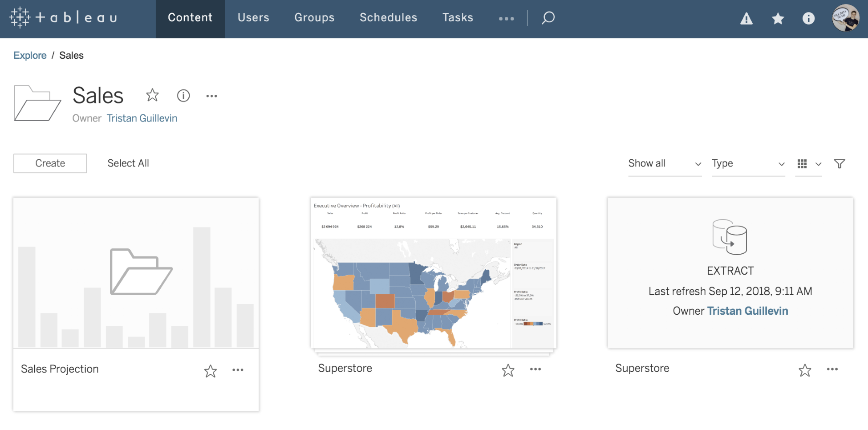Follow the Explore breadcrumb link

pos(30,55)
